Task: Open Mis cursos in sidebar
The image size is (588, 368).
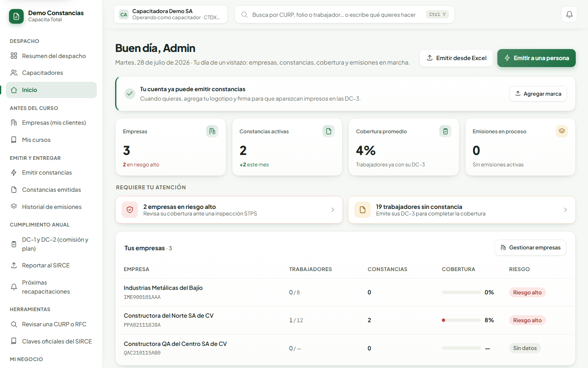Action: [51, 140]
